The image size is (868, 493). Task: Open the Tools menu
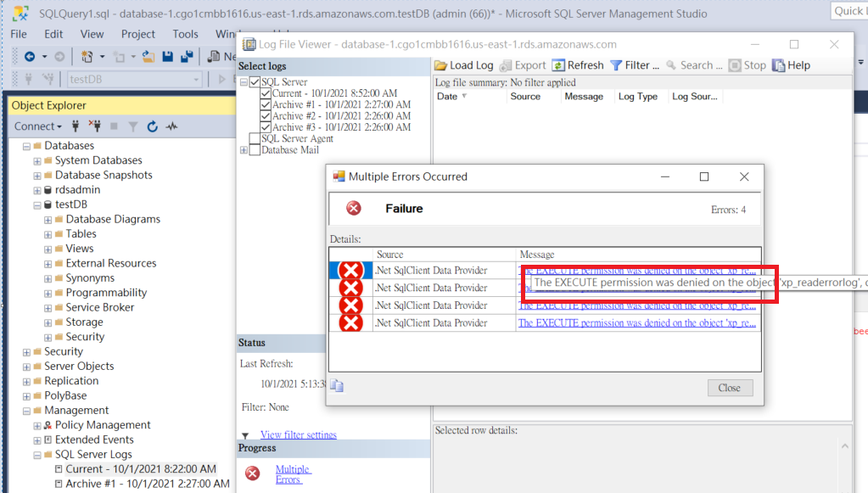(185, 34)
